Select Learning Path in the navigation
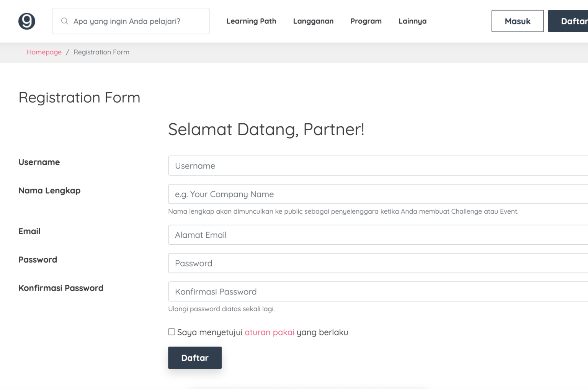This screenshot has height=389, width=588. click(251, 21)
